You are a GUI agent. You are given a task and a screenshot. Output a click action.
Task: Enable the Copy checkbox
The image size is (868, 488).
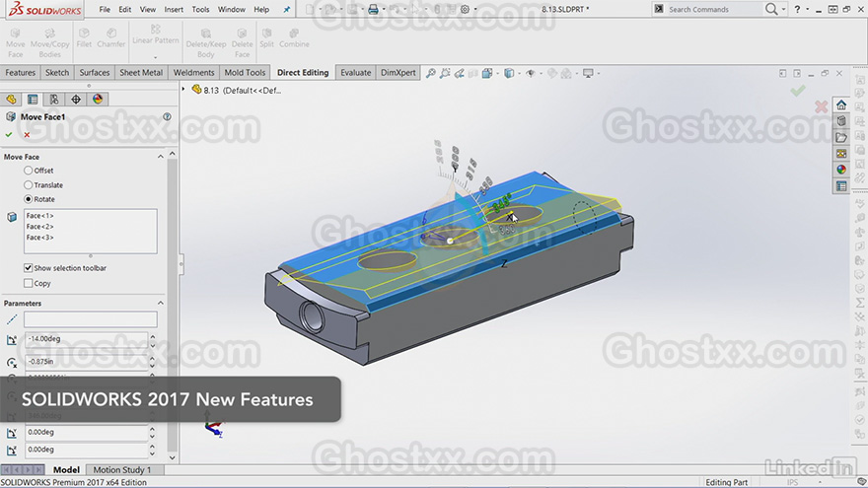click(x=29, y=283)
